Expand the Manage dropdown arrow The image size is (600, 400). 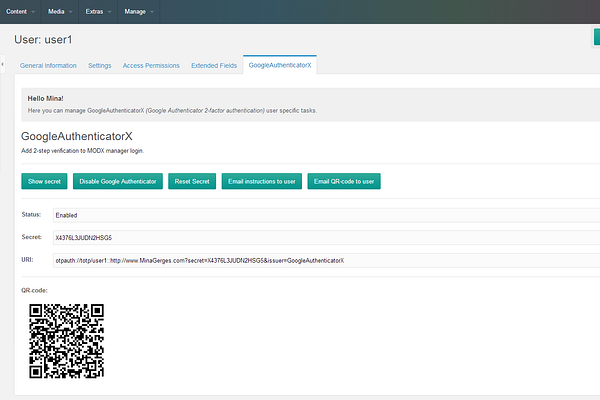(152, 12)
